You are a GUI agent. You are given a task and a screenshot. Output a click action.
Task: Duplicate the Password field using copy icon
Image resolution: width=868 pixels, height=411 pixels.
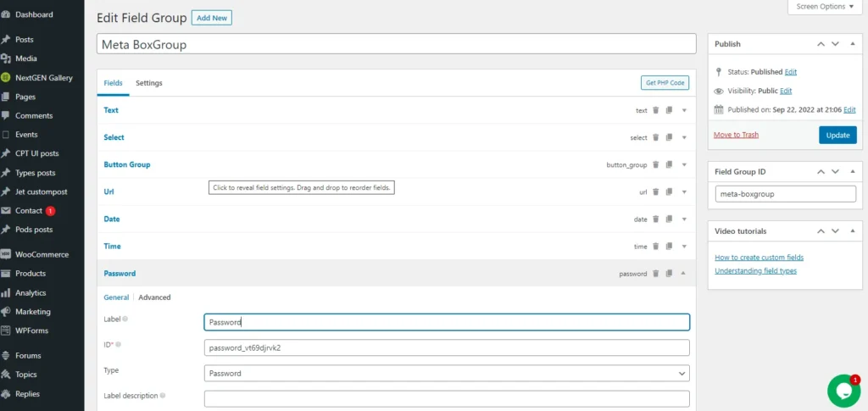click(669, 274)
